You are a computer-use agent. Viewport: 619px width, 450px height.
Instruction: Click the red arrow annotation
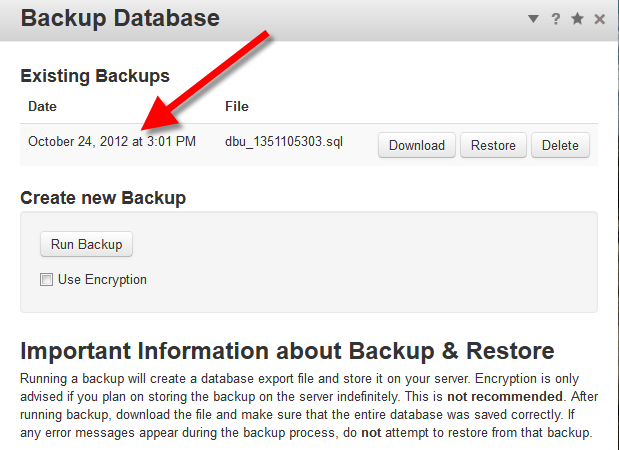click(205, 82)
